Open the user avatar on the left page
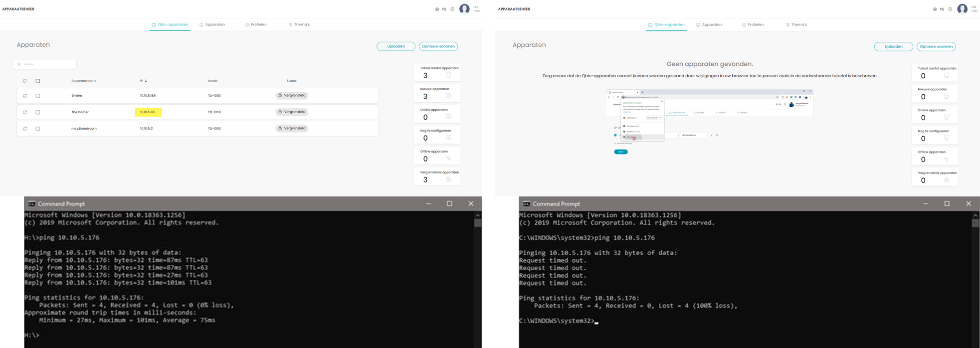The image size is (980, 348). (464, 9)
